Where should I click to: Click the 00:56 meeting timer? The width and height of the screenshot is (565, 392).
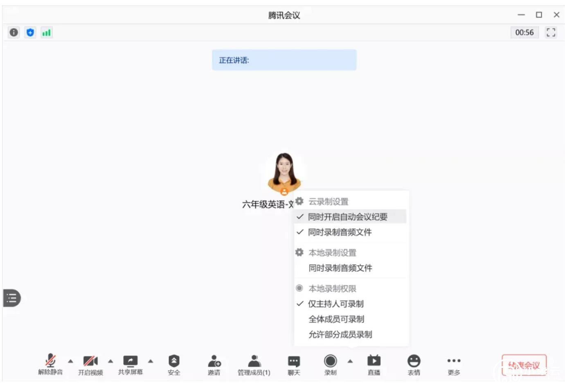[x=524, y=32]
